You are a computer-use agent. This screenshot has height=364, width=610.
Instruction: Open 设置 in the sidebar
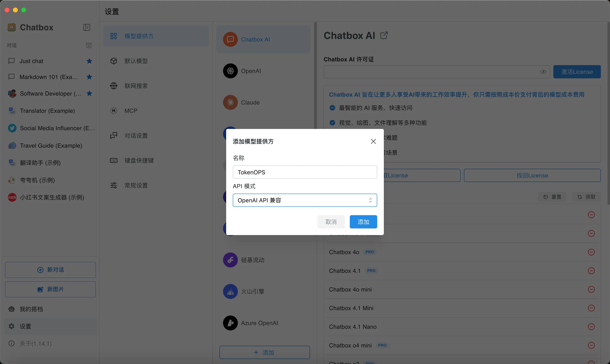click(x=50, y=326)
